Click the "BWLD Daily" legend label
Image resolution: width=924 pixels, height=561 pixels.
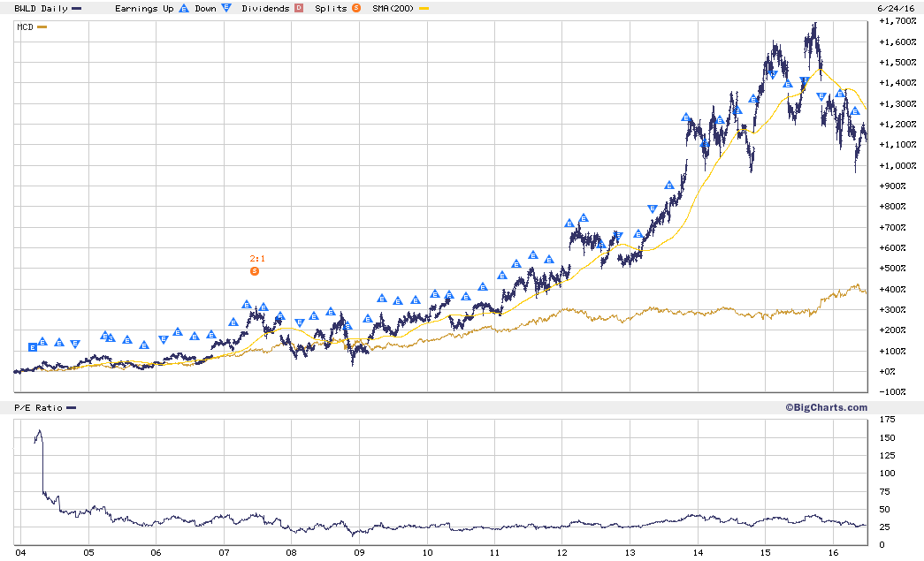pyautogui.click(x=41, y=8)
